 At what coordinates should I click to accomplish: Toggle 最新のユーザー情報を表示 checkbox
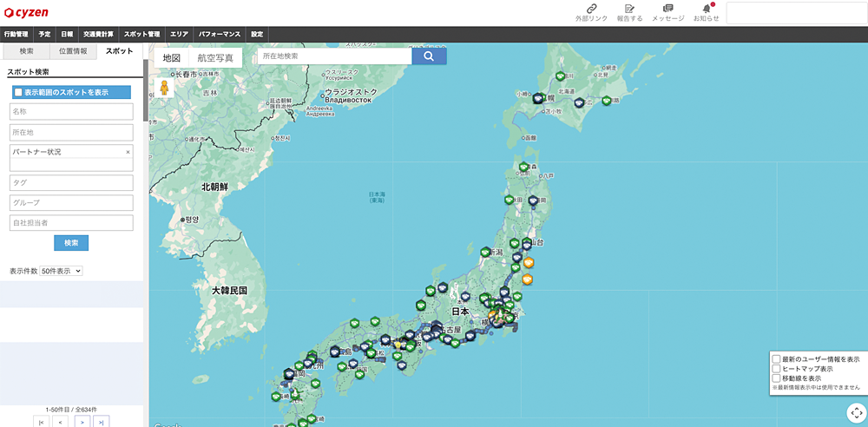[776, 358]
